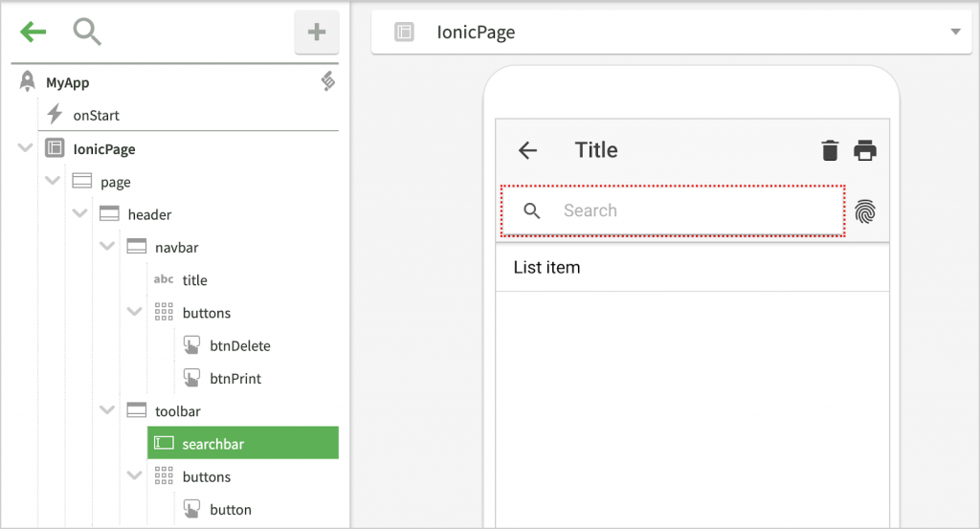The height and width of the screenshot is (529, 980).
Task: Open the IonicPage dropdown selector
Action: [954, 33]
